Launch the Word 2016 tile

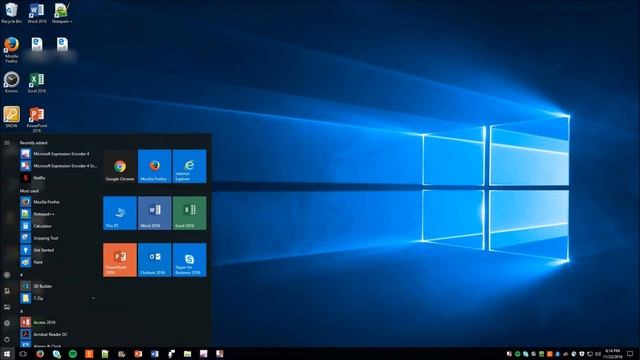point(154,213)
